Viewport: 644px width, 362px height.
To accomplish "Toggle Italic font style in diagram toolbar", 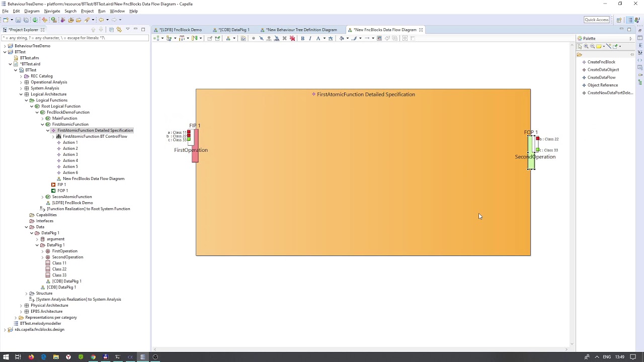I will click(310, 38).
